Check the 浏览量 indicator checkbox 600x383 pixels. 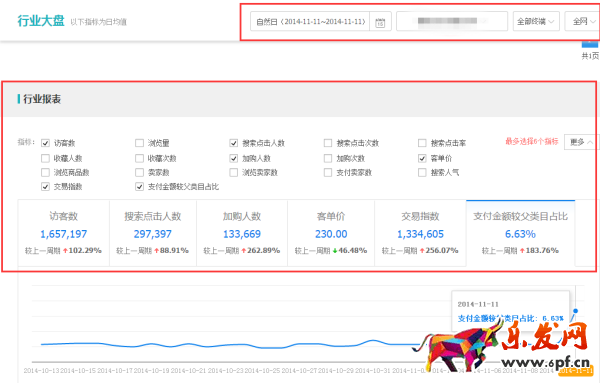pos(139,143)
